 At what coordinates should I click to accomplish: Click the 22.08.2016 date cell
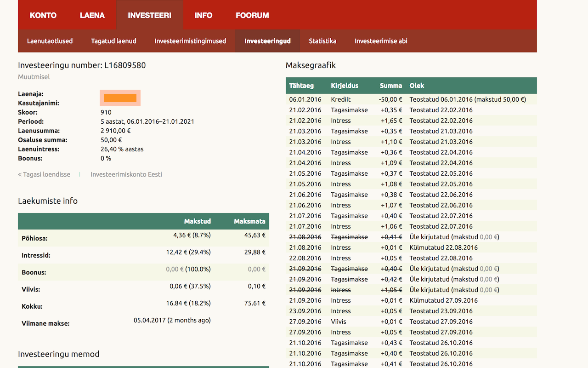[x=305, y=258]
